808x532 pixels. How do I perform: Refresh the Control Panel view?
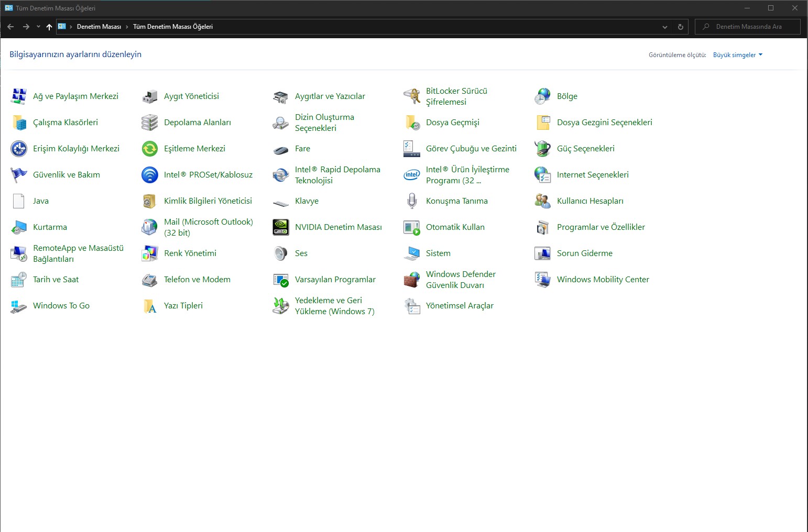[x=680, y=27]
